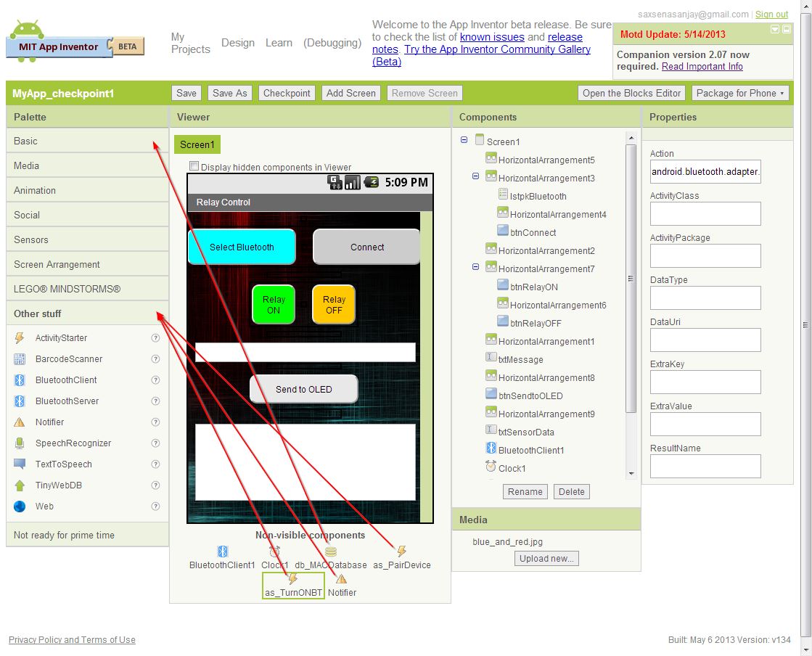The image size is (812, 656).
Task: Select the Notifier icon under non-visible components
Action: click(x=341, y=579)
